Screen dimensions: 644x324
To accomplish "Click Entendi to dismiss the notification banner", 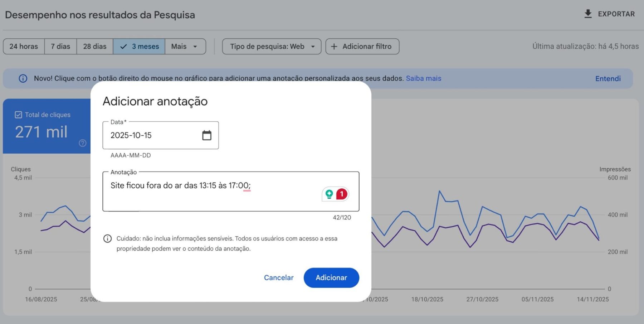I will [608, 78].
